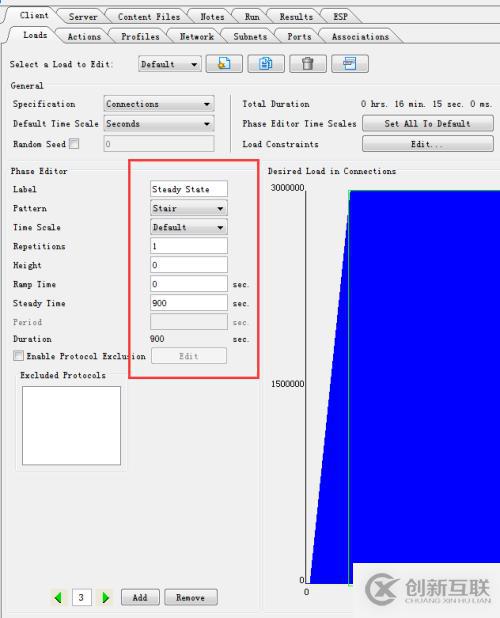Click the copy load icon button
500x618 pixels.
tap(266, 64)
